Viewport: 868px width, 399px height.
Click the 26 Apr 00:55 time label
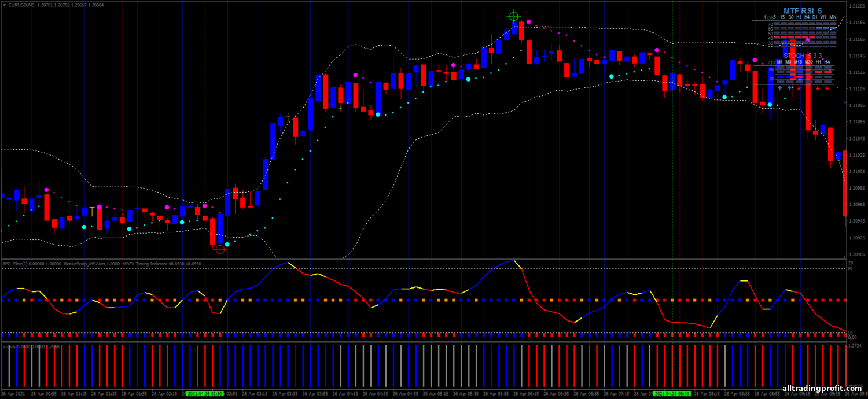pos(45,393)
